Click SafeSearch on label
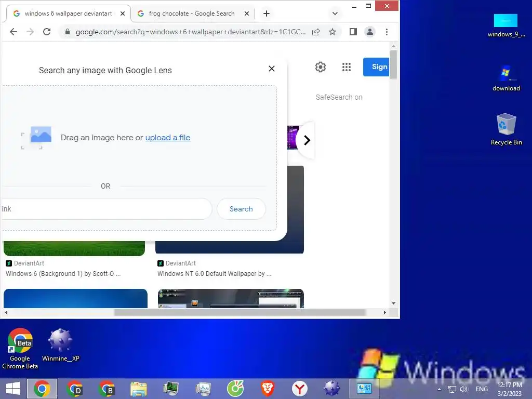 point(339,97)
